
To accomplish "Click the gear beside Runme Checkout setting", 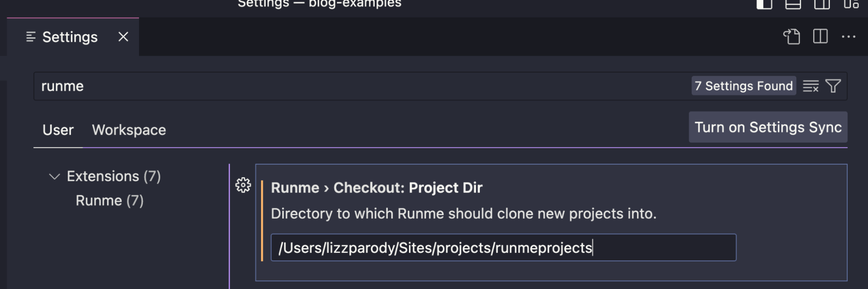I will 243,186.
